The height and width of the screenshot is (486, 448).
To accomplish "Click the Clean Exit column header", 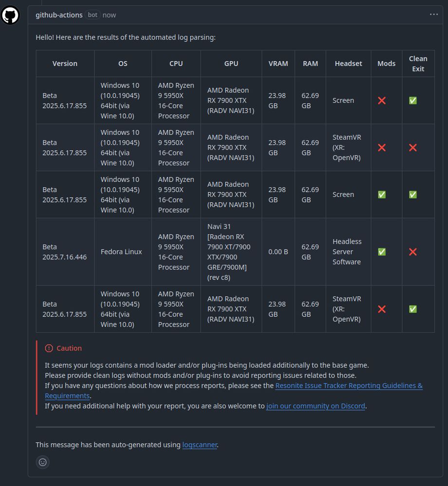I will (x=418, y=64).
